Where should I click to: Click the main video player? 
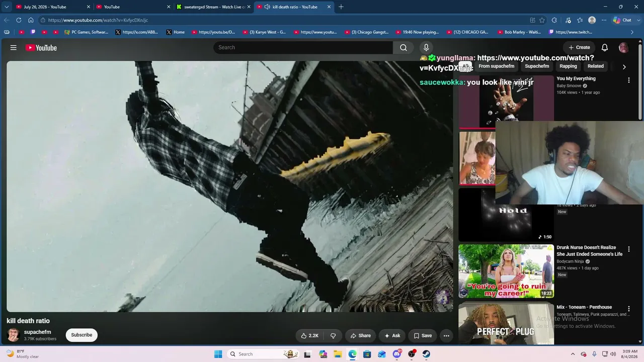230,187
